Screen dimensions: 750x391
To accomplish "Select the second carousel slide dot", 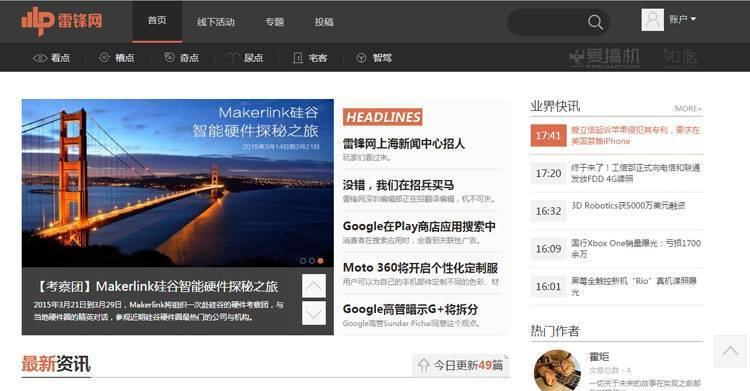I will [312, 261].
